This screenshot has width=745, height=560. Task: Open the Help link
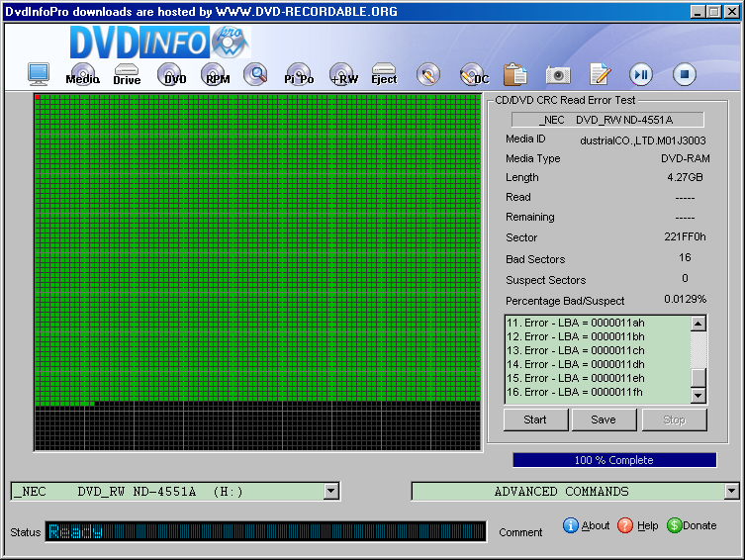648,525
